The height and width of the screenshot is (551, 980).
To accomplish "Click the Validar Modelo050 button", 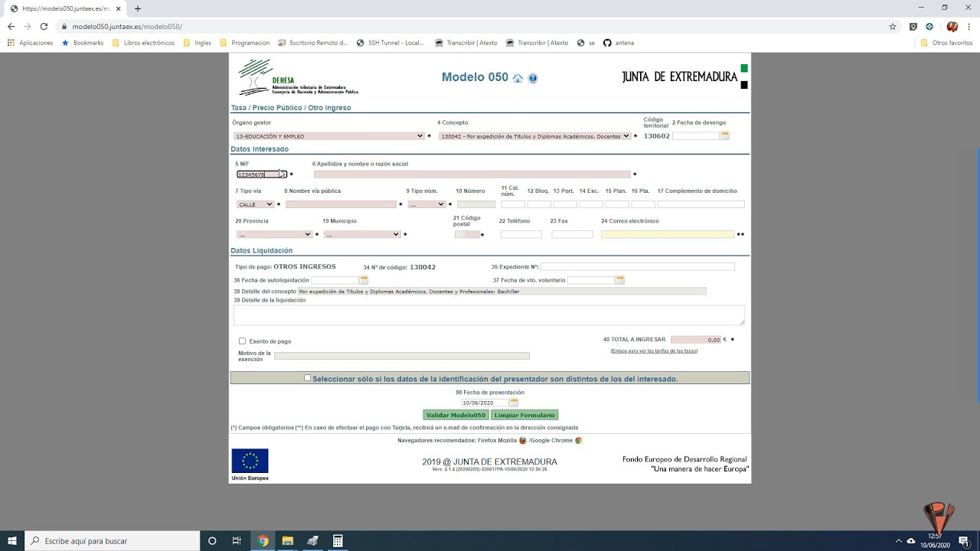I will [456, 415].
